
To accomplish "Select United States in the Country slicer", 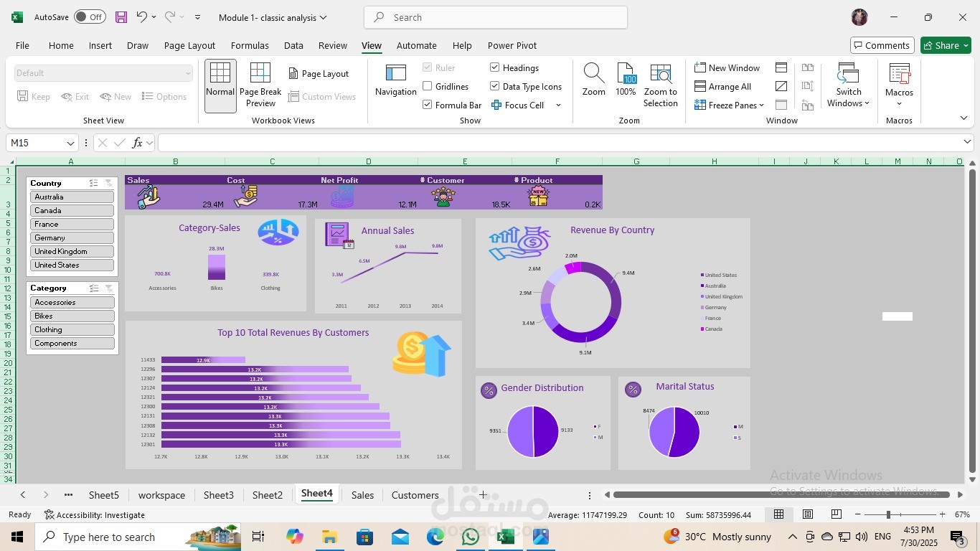I will tap(71, 265).
